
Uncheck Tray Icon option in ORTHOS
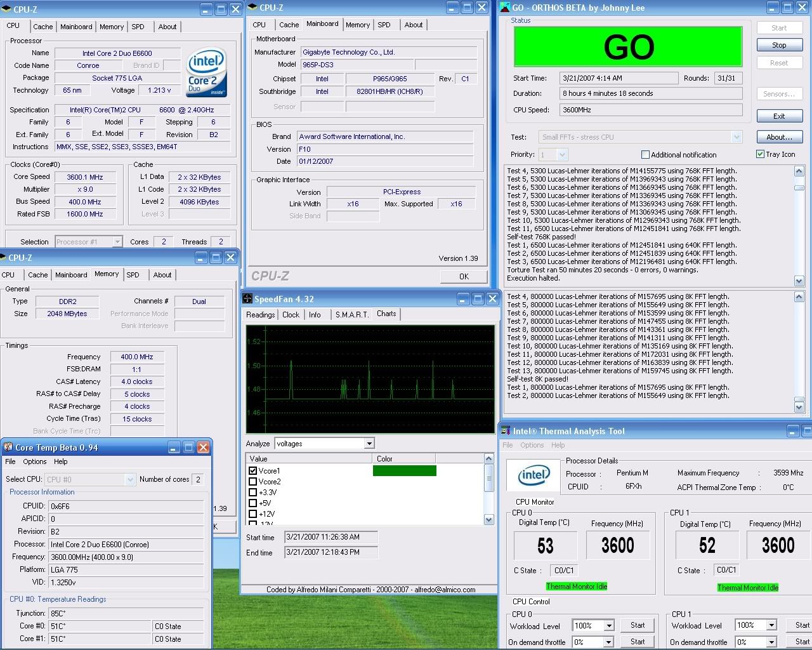[x=760, y=154]
